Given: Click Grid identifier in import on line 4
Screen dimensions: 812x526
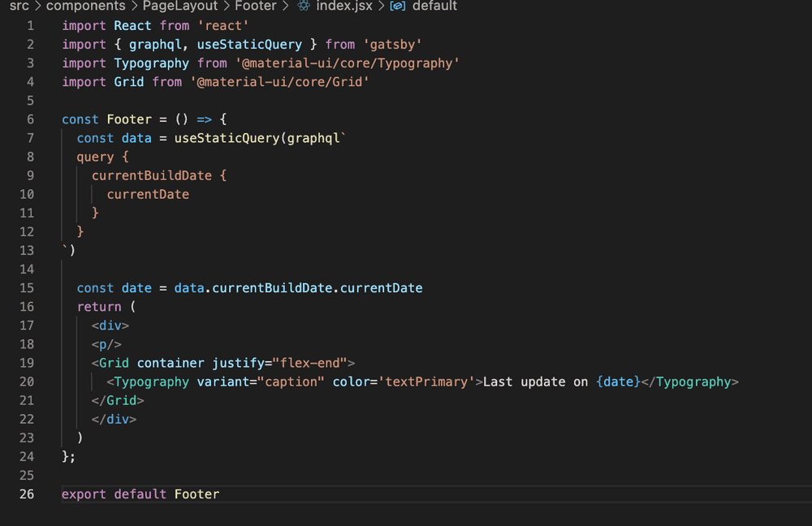Looking at the screenshot, I should click(x=129, y=82).
